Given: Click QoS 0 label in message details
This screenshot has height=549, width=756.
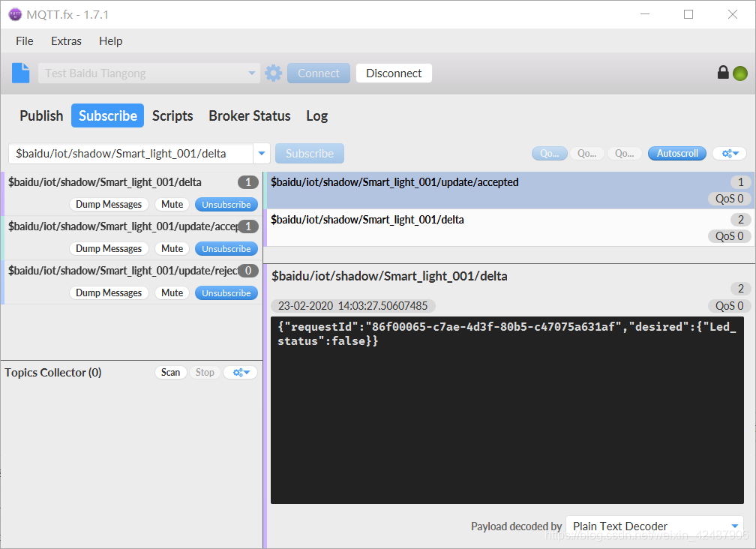Looking at the screenshot, I should 730,305.
